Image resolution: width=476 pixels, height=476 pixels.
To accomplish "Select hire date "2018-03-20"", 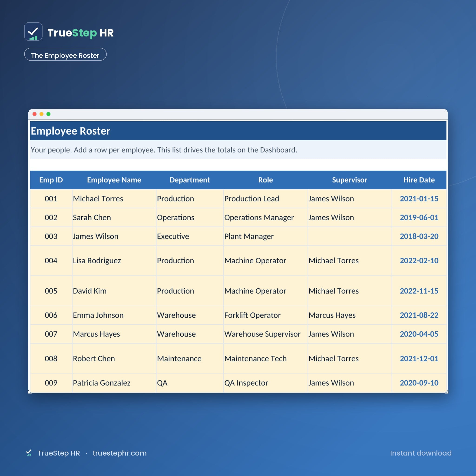I will click(x=419, y=236).
